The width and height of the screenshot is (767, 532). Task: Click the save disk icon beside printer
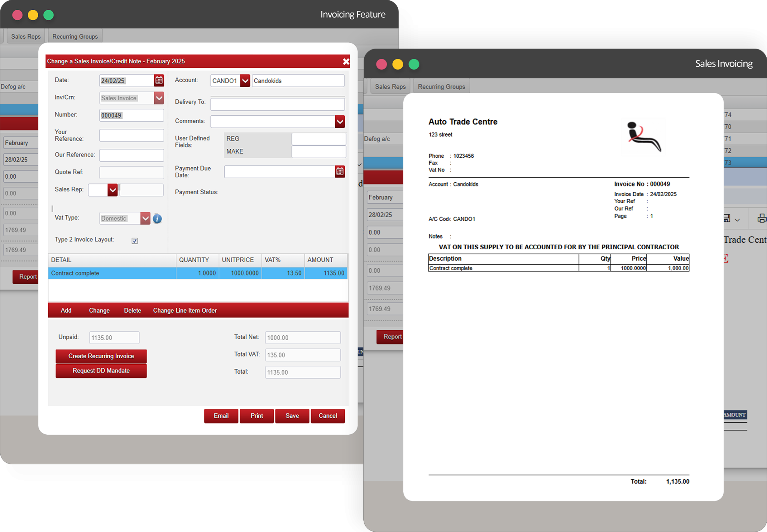(x=727, y=218)
